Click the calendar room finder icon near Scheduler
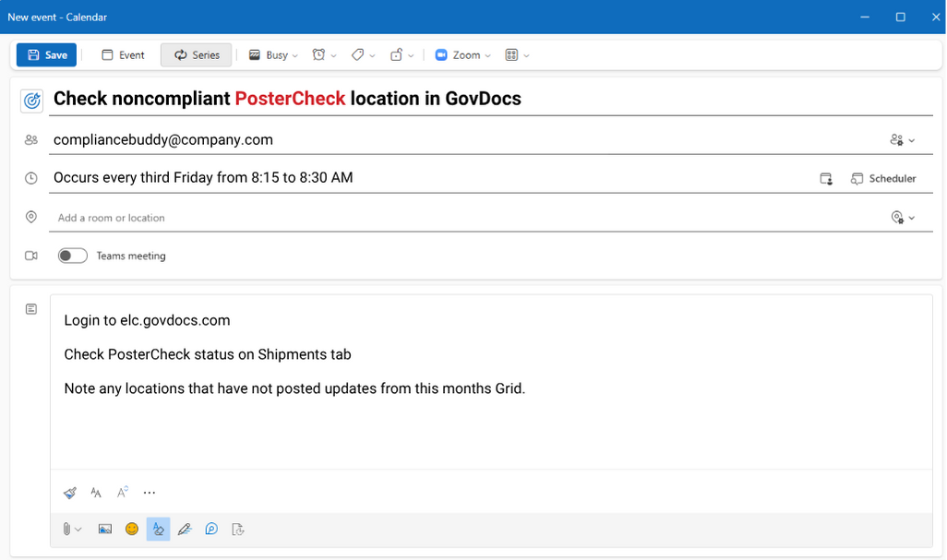The width and height of the screenshot is (947, 560). tap(826, 179)
